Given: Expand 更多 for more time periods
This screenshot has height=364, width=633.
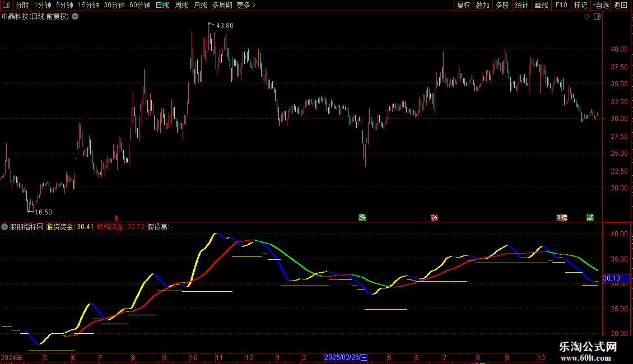Looking at the screenshot, I should click(x=246, y=6).
